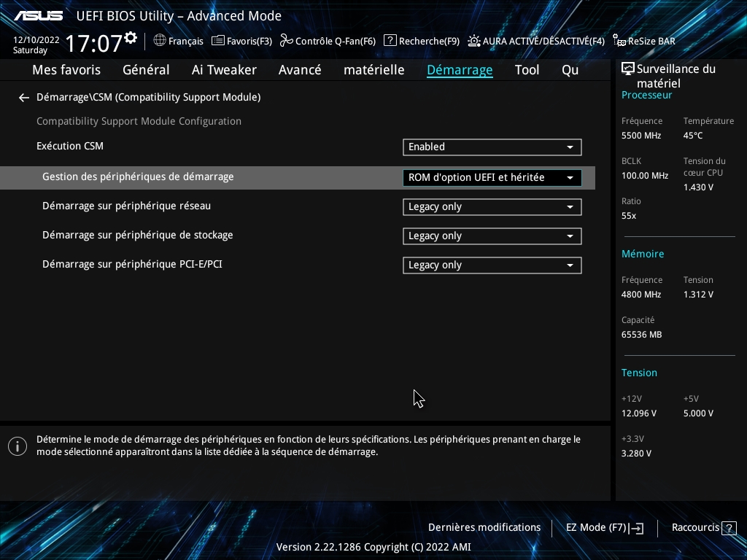This screenshot has width=747, height=560.
Task: Click the 5.000 V value
Action: click(x=698, y=413)
